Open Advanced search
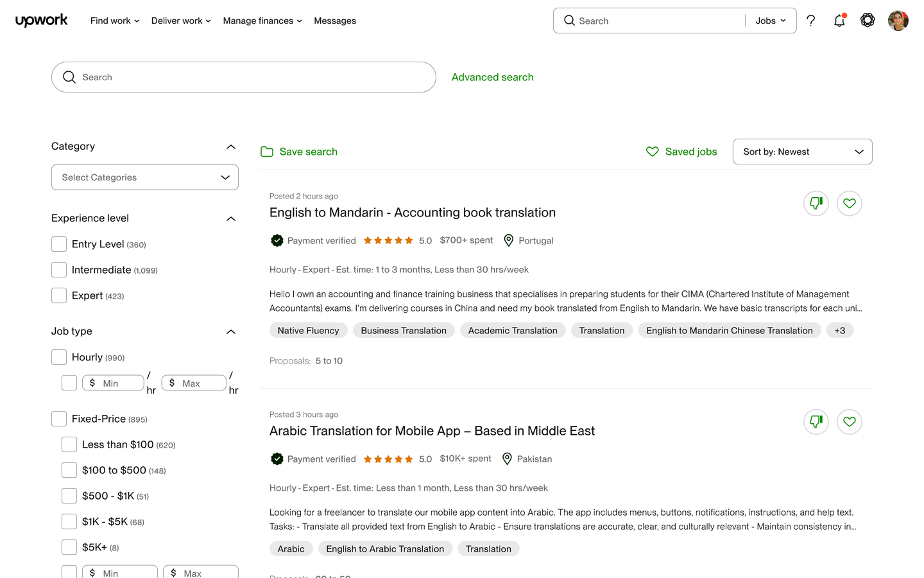 click(493, 77)
